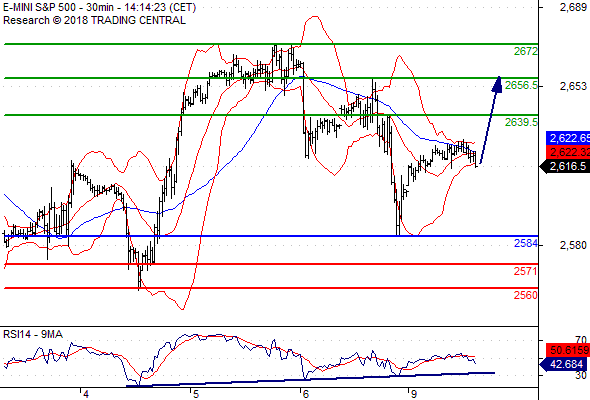Click the date marker 6 on time axis
590x400 pixels.
305,394
